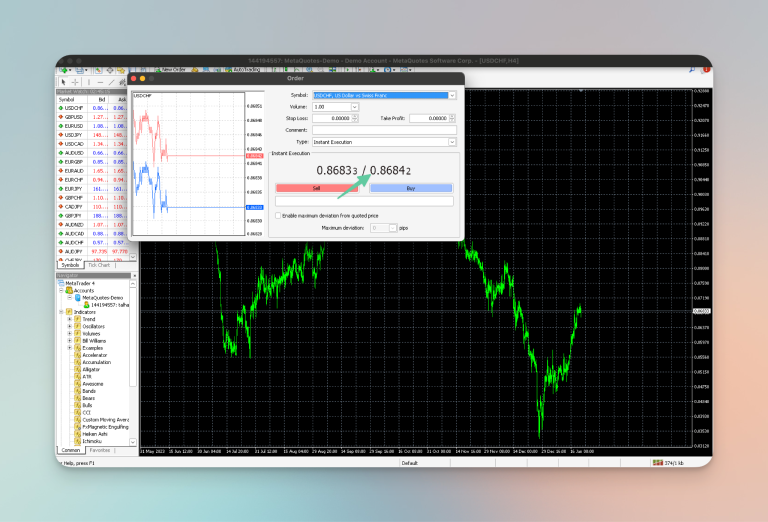Viewport: 768px width, 522px height.
Task: Pick the vertical line drawing tool
Action: pyautogui.click(x=89, y=82)
